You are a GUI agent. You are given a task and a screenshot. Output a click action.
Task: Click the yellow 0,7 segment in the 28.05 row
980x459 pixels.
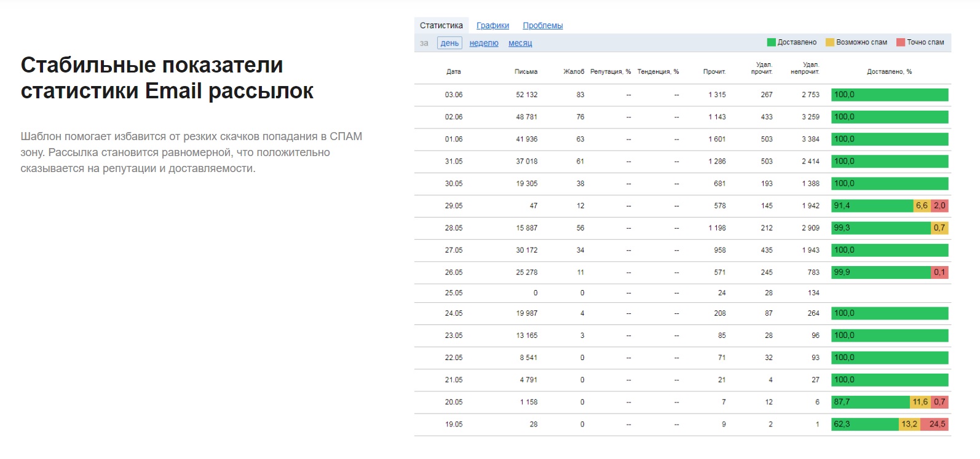(939, 228)
